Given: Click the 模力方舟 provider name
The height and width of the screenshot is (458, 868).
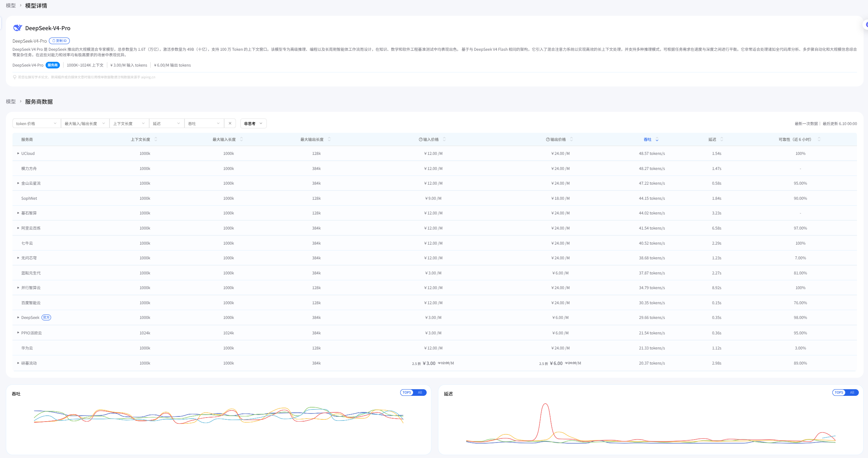Looking at the screenshot, I should coord(29,168).
